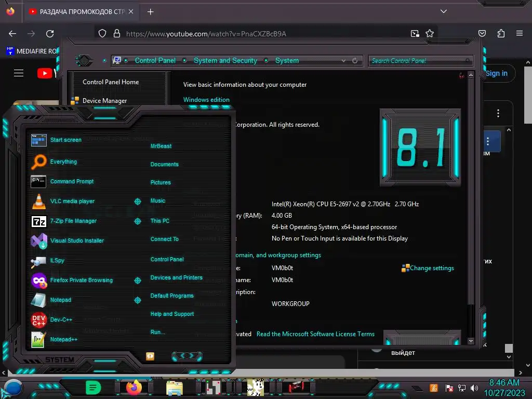Click the Java tray icon
Image resolution: width=532 pixels, height=399 pixels.
(x=434, y=388)
